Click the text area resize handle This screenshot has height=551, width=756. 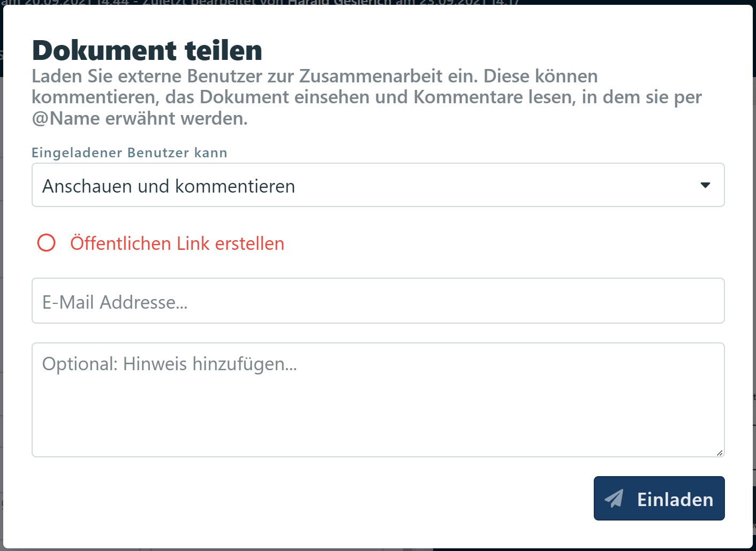(x=720, y=453)
